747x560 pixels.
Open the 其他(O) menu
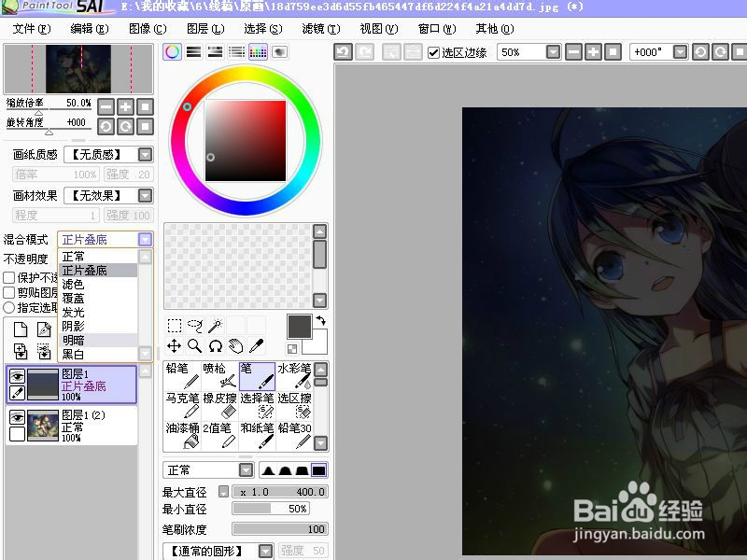click(495, 29)
